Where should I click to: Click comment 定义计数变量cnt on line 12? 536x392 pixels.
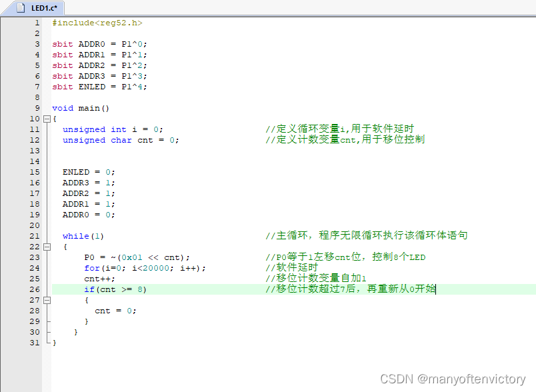[x=345, y=139]
